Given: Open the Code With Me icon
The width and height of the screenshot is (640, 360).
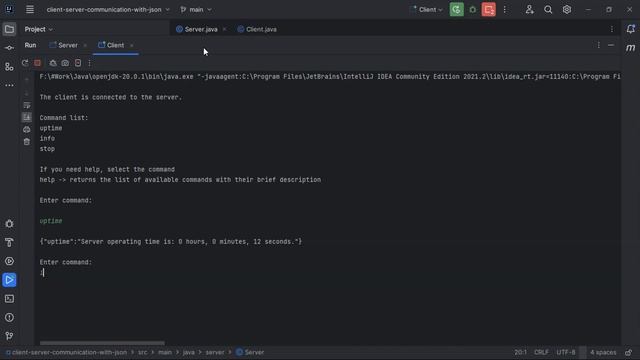Looking at the screenshot, I should [x=529, y=9].
